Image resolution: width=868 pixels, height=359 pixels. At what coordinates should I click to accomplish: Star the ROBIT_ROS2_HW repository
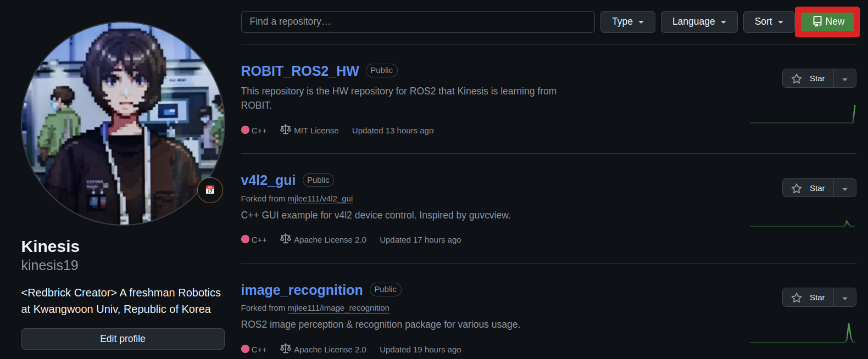click(x=808, y=78)
